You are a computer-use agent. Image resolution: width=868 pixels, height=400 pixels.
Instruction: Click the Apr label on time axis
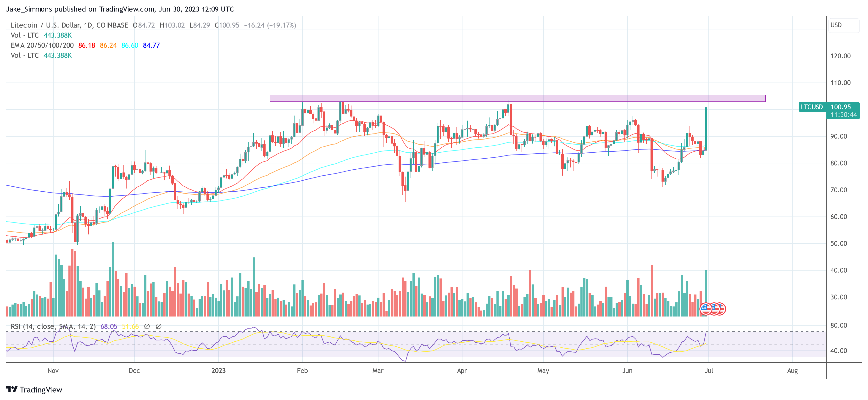click(x=462, y=370)
